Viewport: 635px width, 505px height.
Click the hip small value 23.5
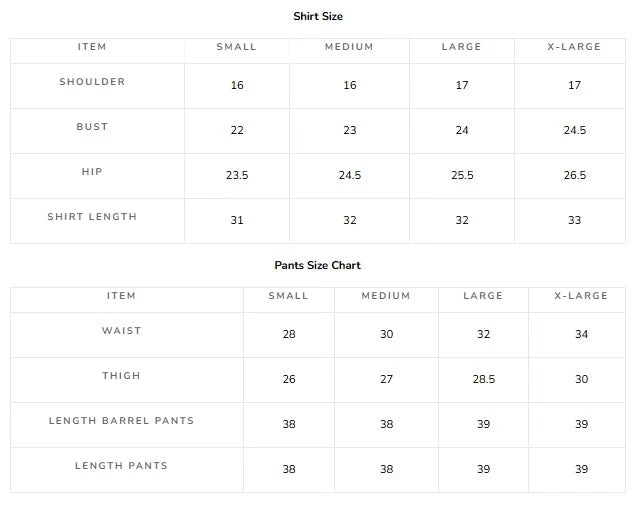click(x=237, y=175)
